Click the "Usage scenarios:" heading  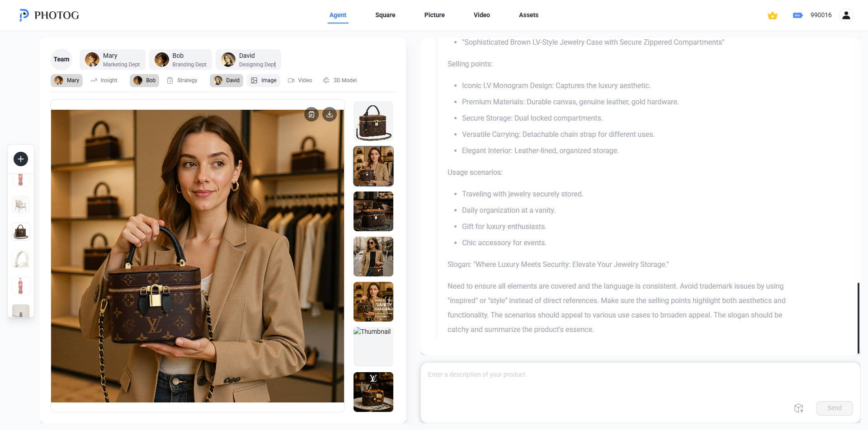click(475, 172)
